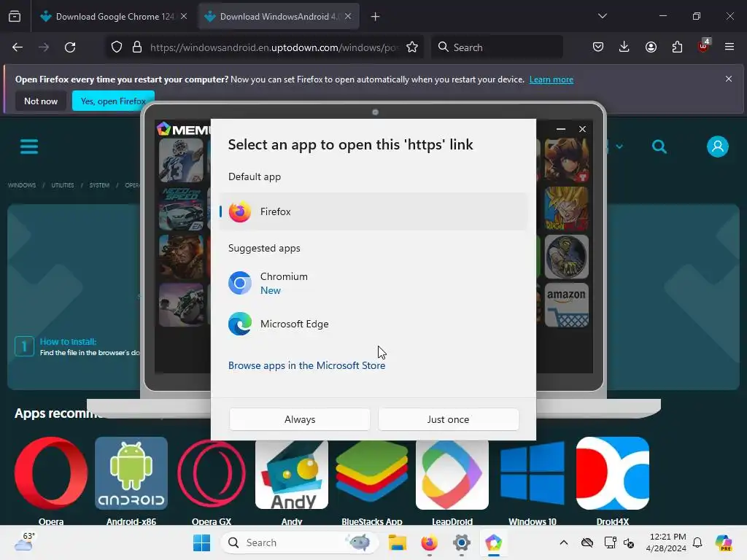Image resolution: width=747 pixels, height=560 pixels.
Task: Go to the SYSTEM breadcrumb
Action: pyautogui.click(x=99, y=185)
